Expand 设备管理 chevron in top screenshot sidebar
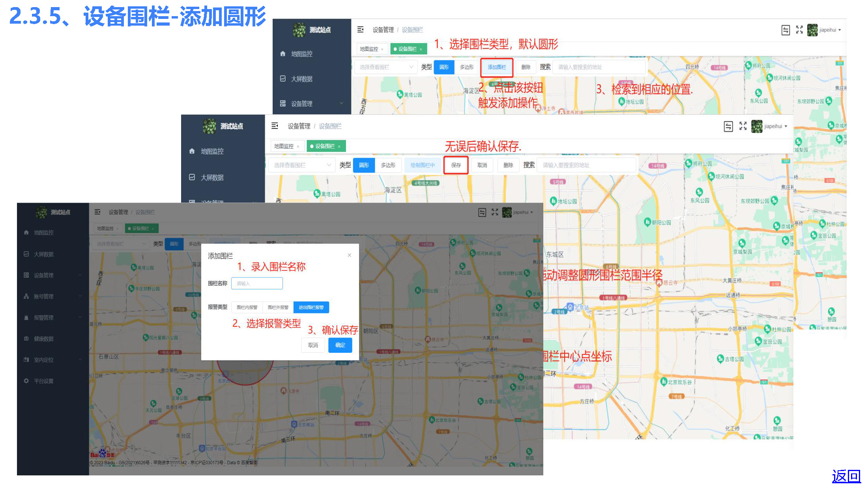Screen dimensions: 868x488 click(342, 103)
